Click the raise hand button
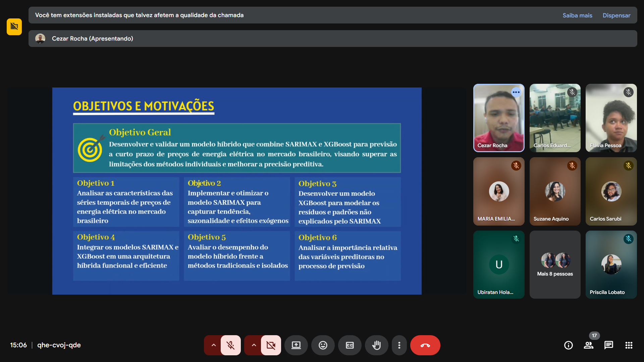Viewport: 644px width, 362px height. pyautogui.click(x=376, y=345)
